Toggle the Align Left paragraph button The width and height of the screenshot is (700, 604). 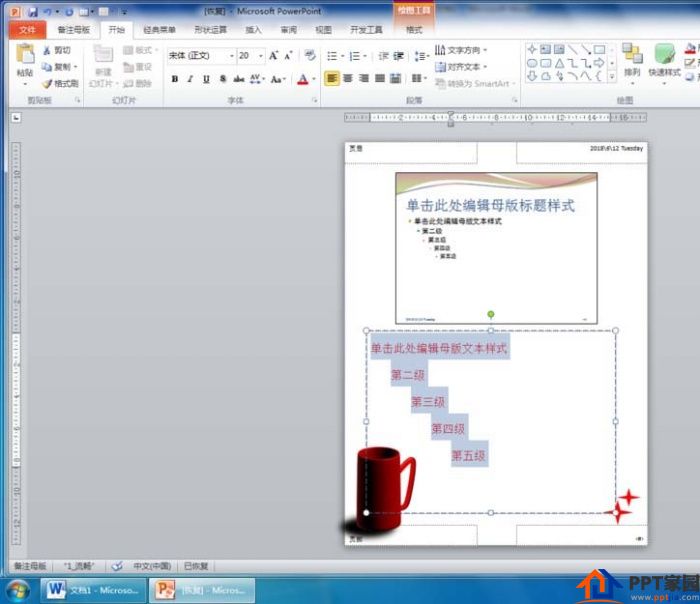tap(331, 79)
